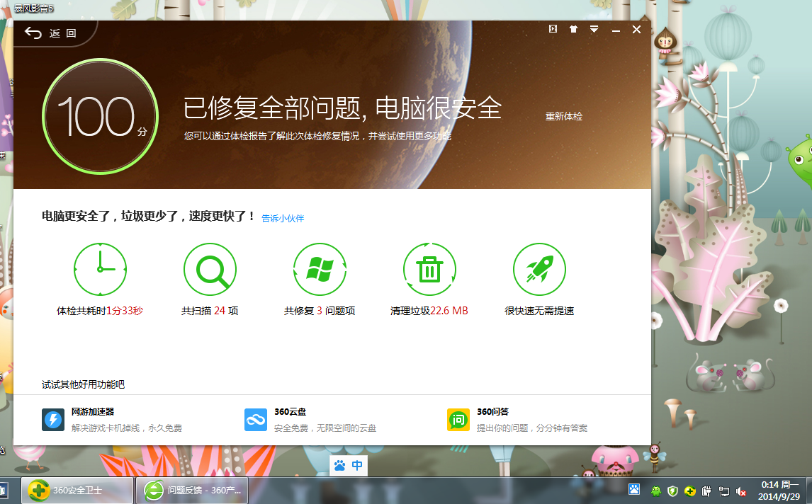Image resolution: width=812 pixels, height=504 pixels.
Task: Click the green monster tray icon
Action: (656, 491)
